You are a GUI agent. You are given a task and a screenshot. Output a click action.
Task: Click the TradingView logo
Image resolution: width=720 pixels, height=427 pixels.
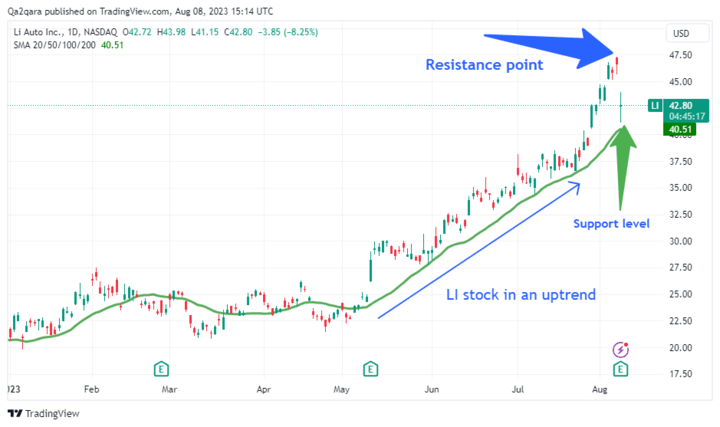44,414
